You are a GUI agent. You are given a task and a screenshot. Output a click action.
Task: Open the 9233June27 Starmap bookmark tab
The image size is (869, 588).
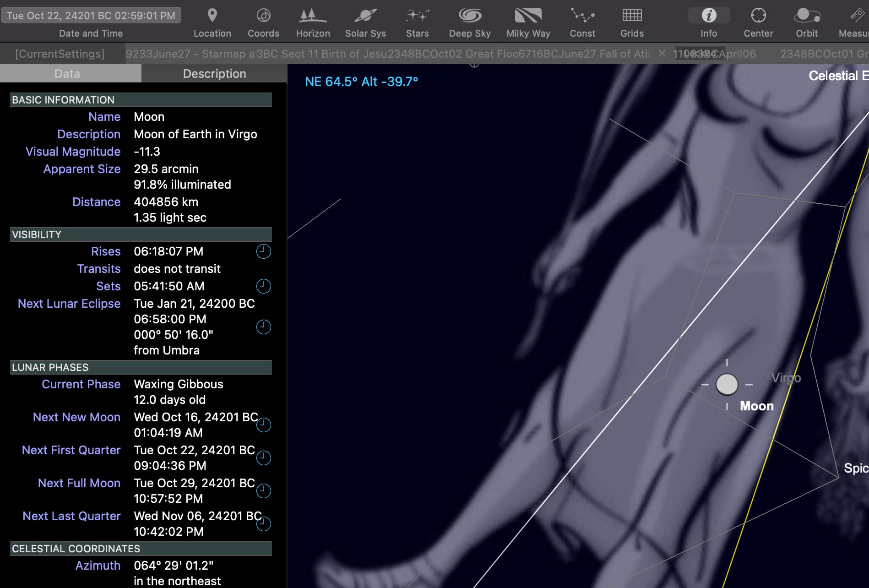(x=190, y=54)
